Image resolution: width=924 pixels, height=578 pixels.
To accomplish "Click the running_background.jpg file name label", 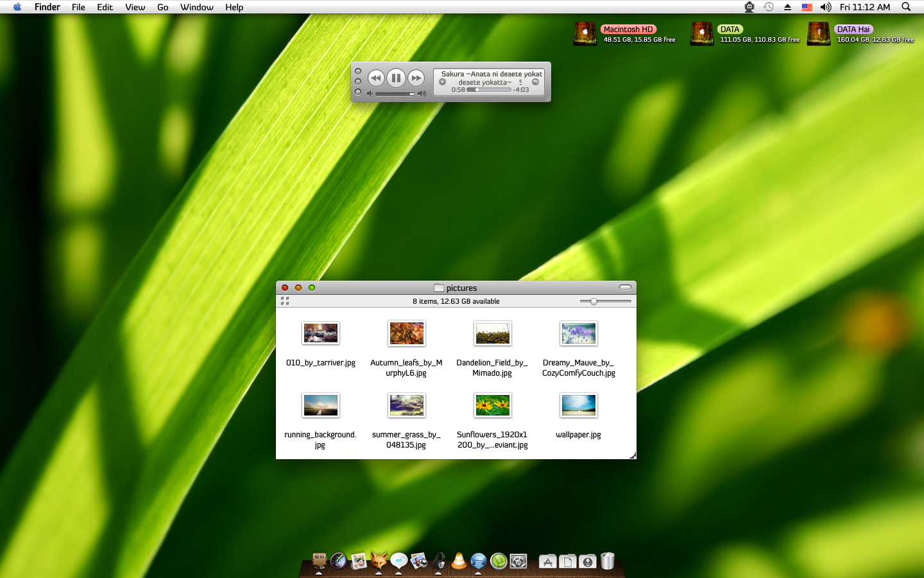I will 320,440.
